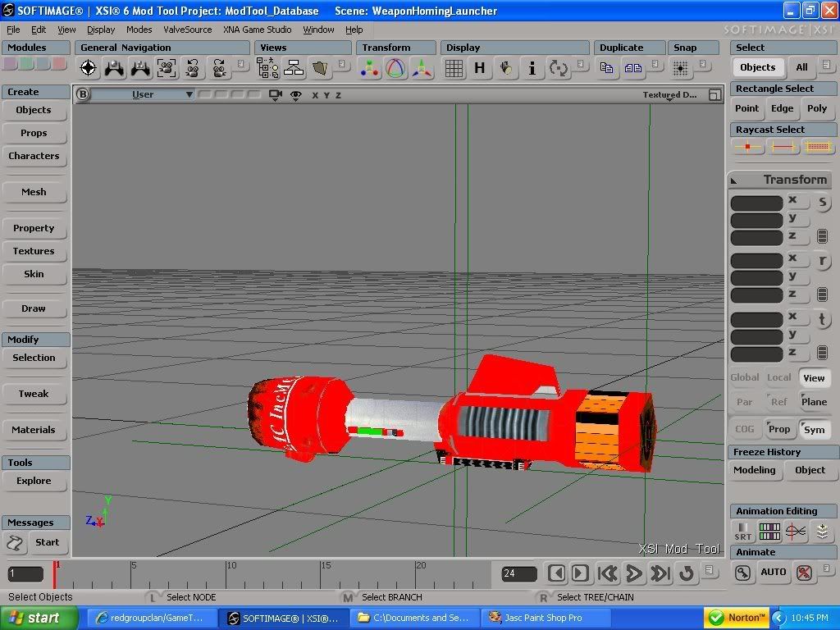
Task: Toggle the scale 's' button
Action: (x=822, y=203)
